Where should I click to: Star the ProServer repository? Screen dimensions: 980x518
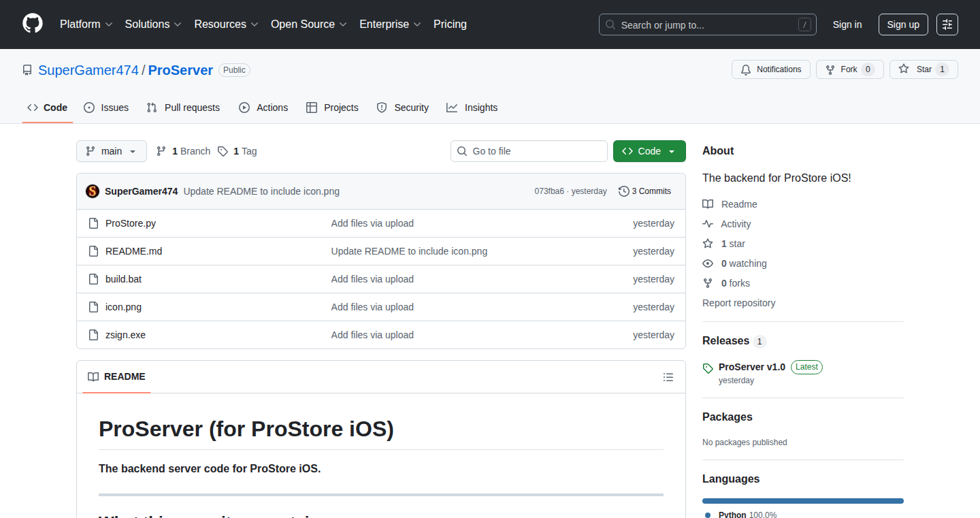pos(924,69)
